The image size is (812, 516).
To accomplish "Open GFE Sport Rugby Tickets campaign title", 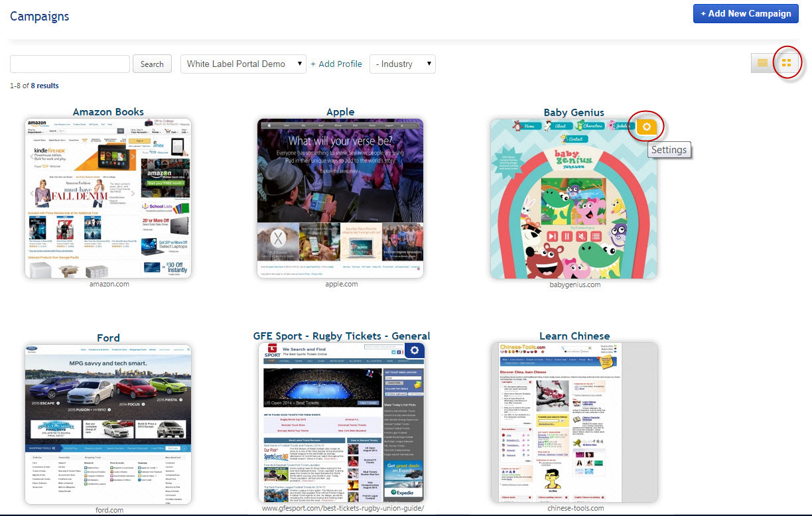I will pos(342,336).
